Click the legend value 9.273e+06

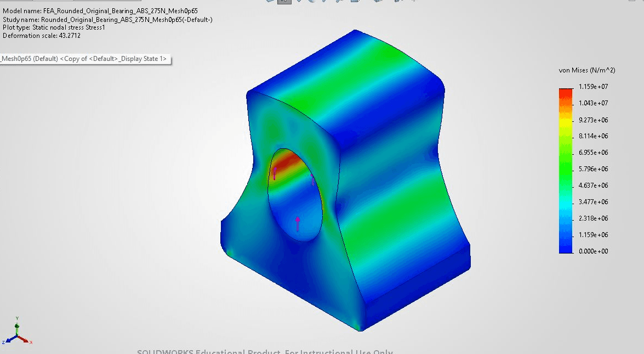(x=593, y=120)
